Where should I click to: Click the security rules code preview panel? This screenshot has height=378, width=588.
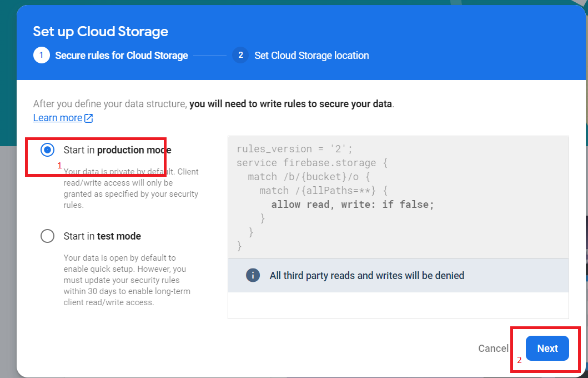(x=398, y=197)
